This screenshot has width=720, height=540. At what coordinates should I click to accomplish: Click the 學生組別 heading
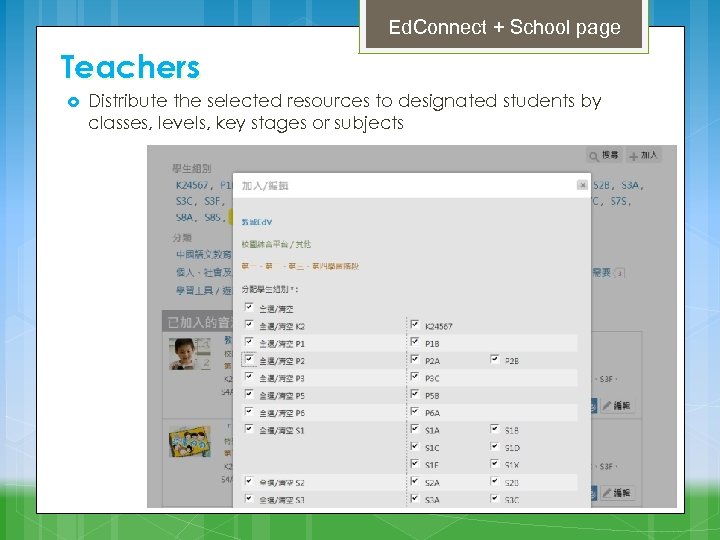coord(191,169)
